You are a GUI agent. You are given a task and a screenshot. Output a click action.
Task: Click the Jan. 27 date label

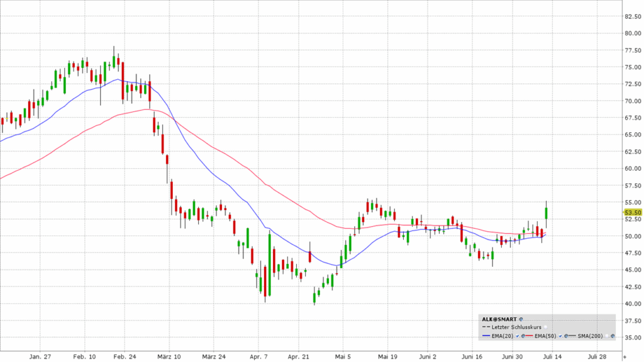pyautogui.click(x=40, y=357)
